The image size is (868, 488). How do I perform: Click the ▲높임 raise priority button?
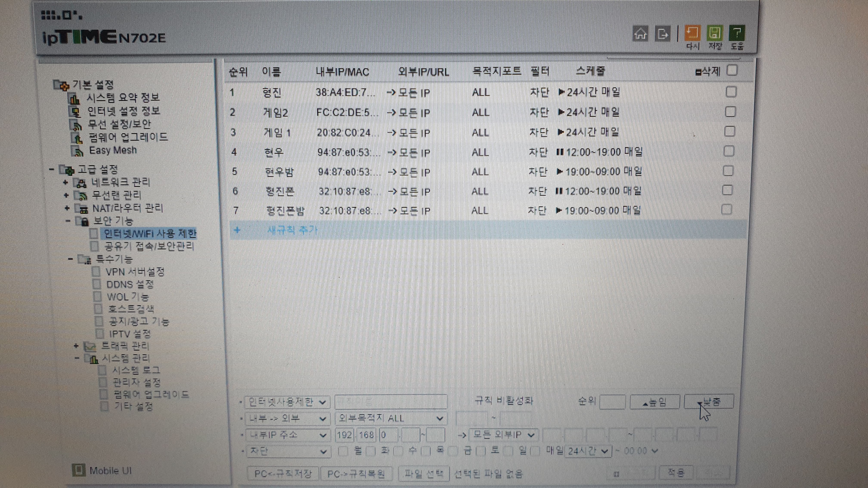tap(654, 402)
